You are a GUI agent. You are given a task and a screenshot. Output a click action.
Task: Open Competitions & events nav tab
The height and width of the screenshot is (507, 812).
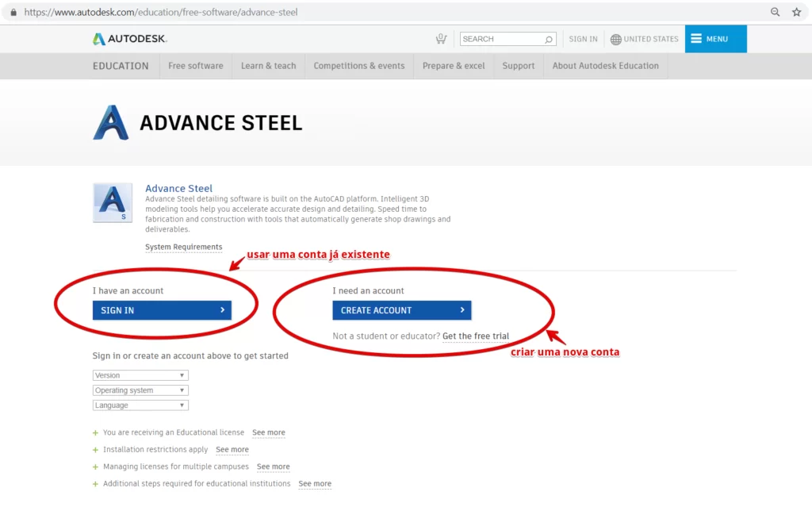click(x=359, y=66)
